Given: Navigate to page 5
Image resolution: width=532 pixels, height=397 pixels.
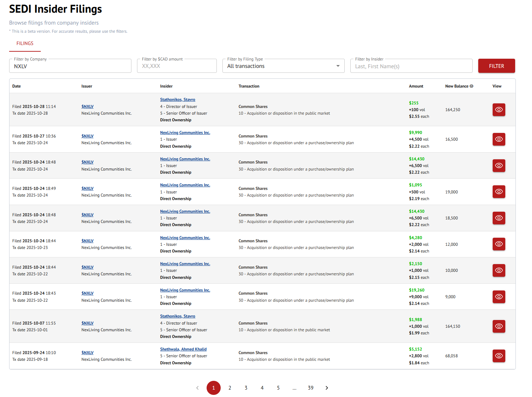Looking at the screenshot, I should 278,388.
